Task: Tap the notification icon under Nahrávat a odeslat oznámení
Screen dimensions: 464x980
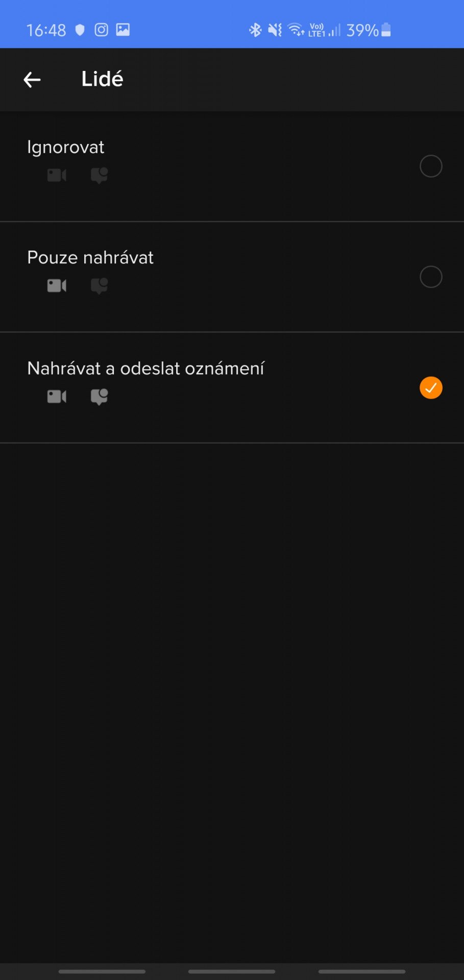Action: click(x=99, y=397)
